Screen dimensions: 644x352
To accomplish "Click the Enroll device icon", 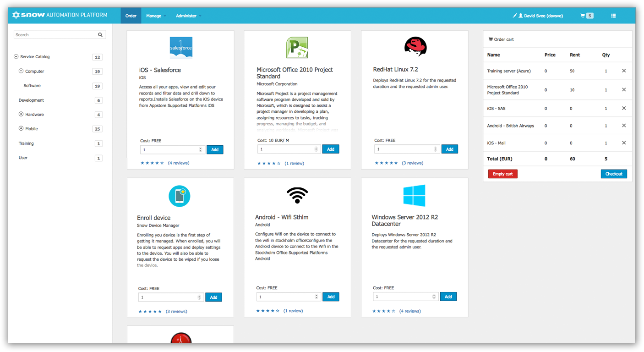I will click(180, 196).
